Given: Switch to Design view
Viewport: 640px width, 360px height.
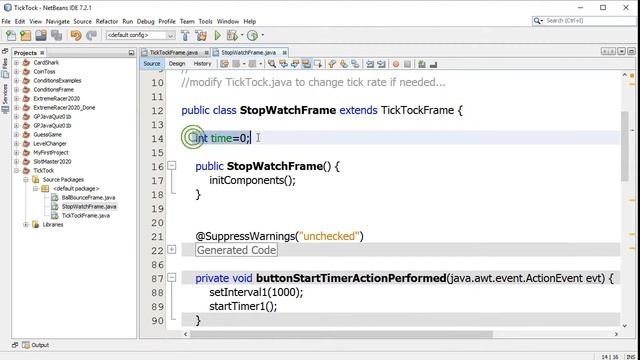Looking at the screenshot, I should point(177,64).
